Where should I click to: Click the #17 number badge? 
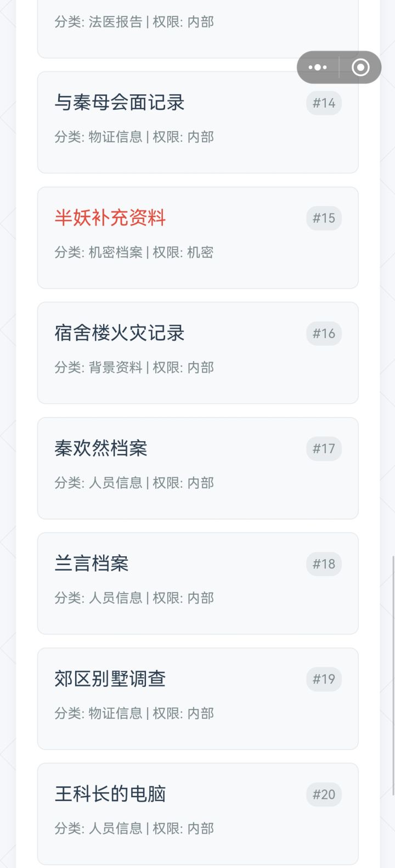pos(324,449)
